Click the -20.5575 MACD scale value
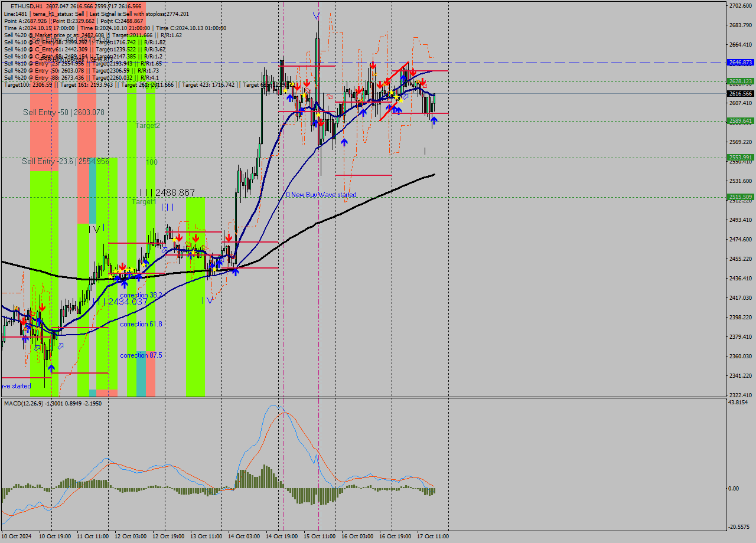756x543 pixels. pyautogui.click(x=738, y=528)
